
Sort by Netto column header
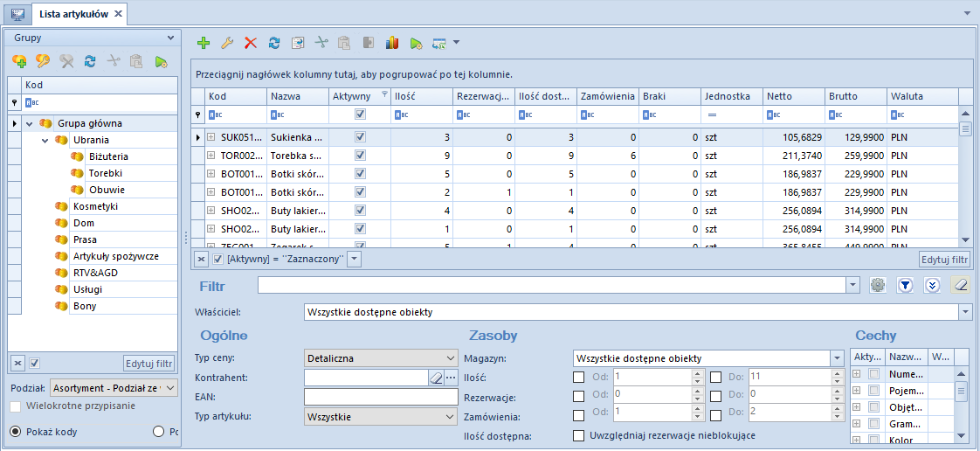coord(794,96)
